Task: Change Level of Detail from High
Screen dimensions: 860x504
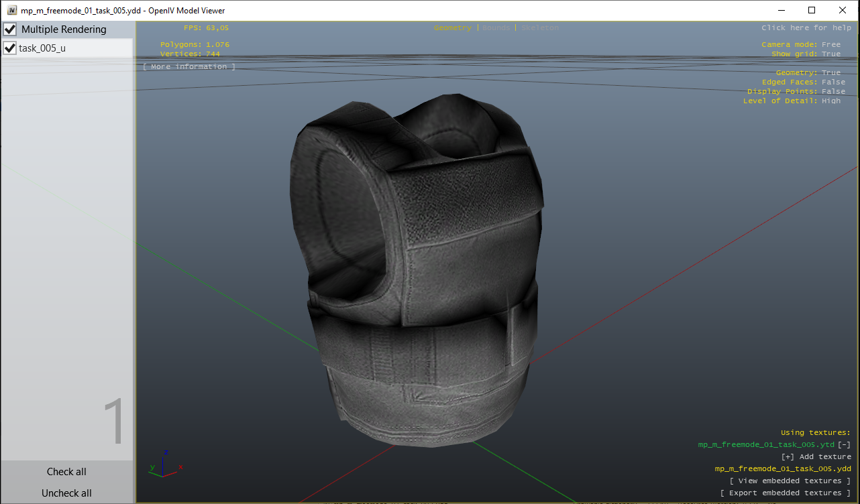Action: click(x=830, y=101)
